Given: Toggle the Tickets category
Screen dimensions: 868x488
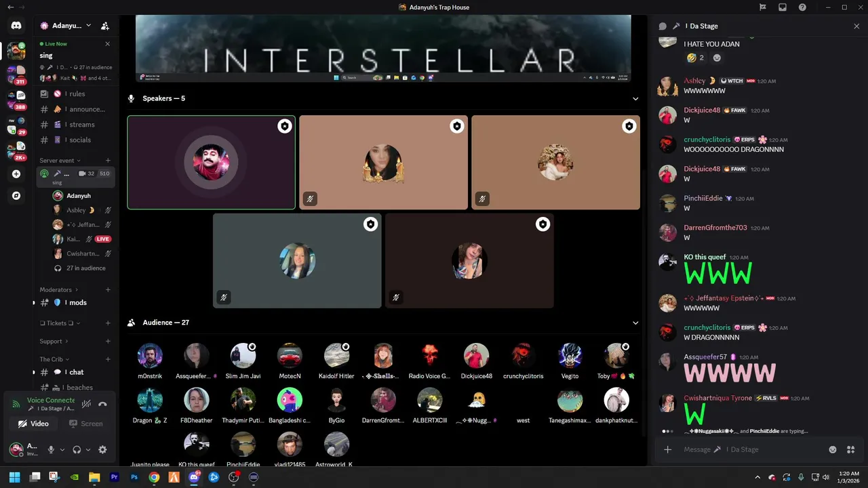Looking at the screenshot, I should click(60, 323).
